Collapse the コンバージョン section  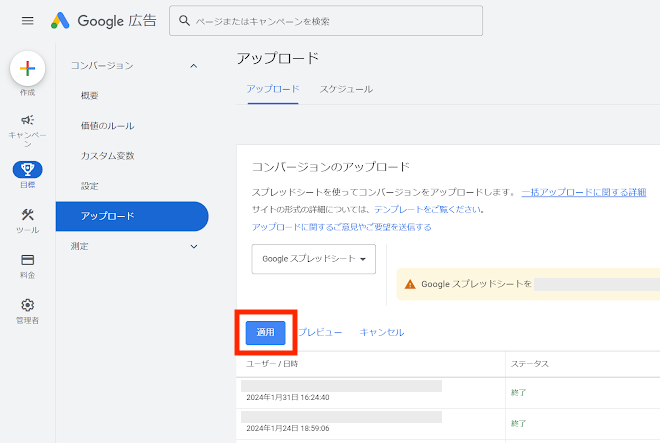click(194, 66)
